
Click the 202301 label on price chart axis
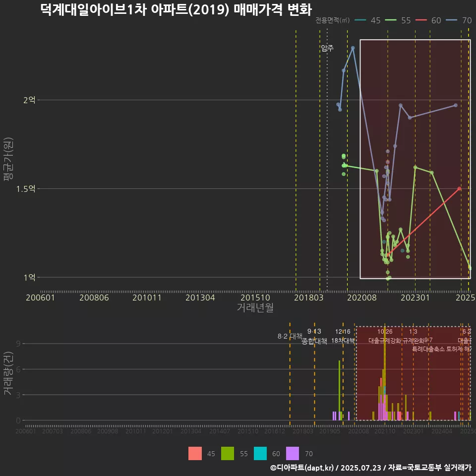(x=416, y=297)
